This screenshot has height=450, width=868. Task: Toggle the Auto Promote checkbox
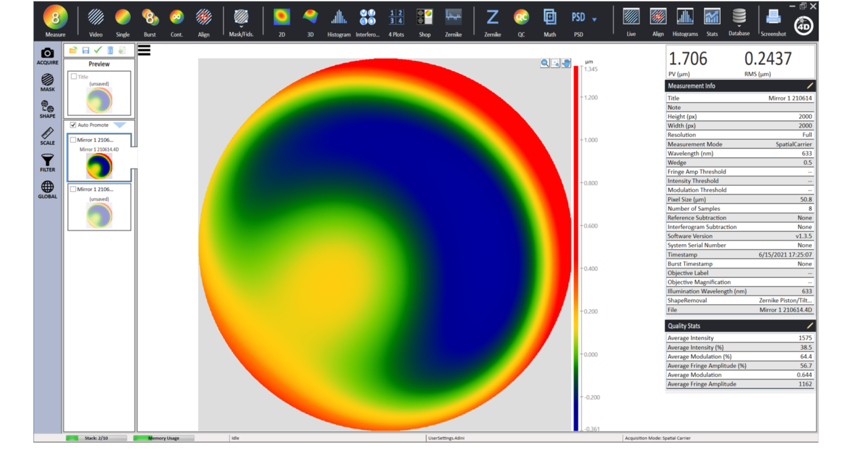73,125
